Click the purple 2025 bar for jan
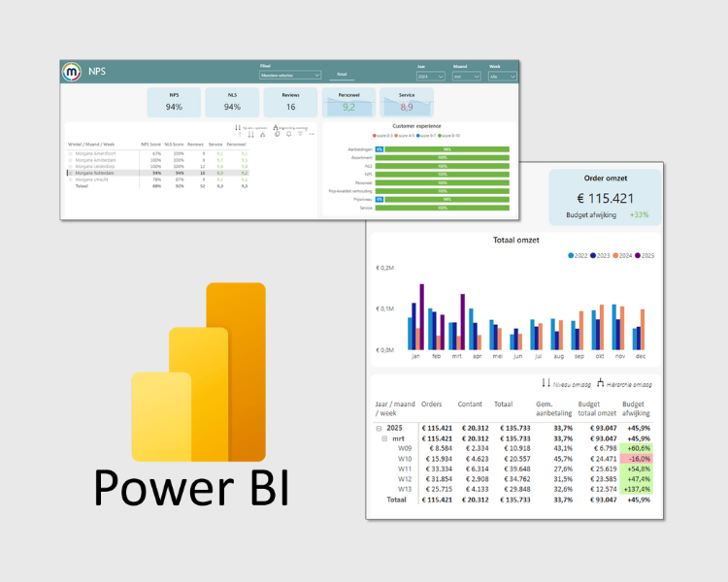Image resolution: width=728 pixels, height=582 pixels. coord(422,317)
